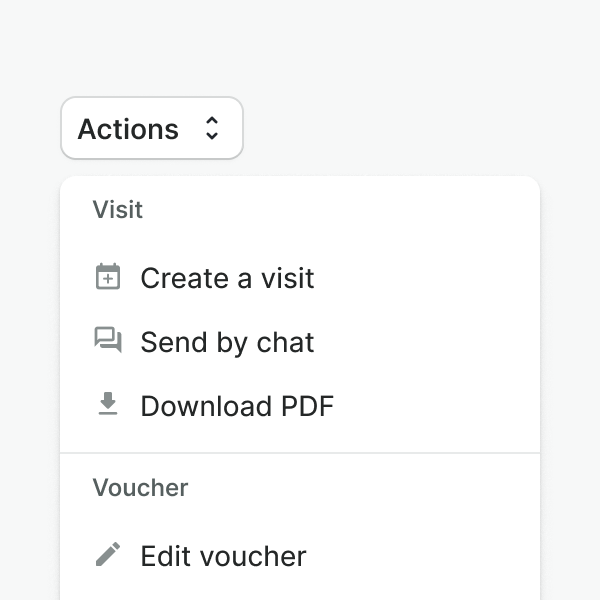Click blank background above the Actions button
The height and width of the screenshot is (600, 600).
(x=150, y=50)
